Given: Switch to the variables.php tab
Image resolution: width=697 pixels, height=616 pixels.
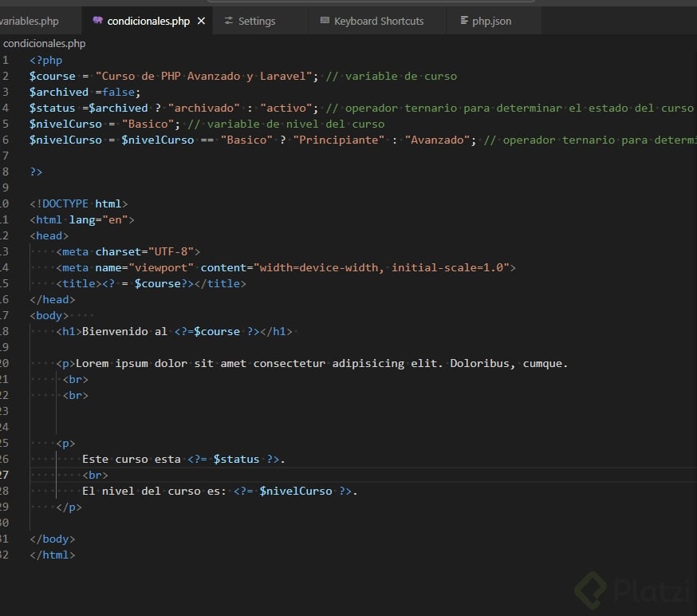Looking at the screenshot, I should [x=30, y=21].
